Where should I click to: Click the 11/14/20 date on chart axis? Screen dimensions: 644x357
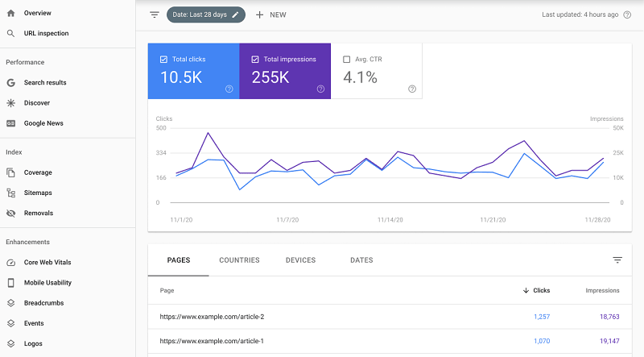[x=390, y=220]
